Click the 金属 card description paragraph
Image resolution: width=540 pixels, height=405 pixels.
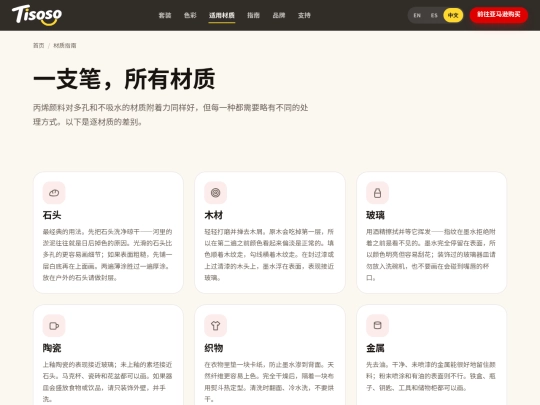[x=431, y=376]
